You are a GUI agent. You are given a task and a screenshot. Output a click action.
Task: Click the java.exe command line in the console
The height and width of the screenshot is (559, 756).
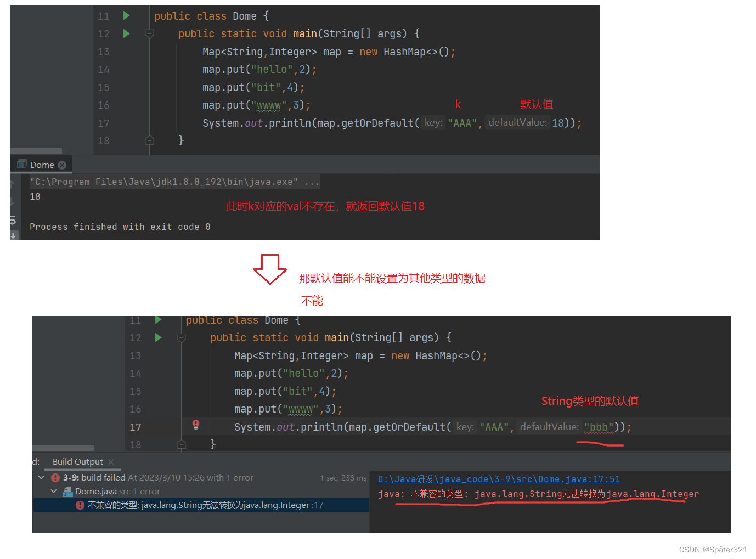click(x=174, y=182)
